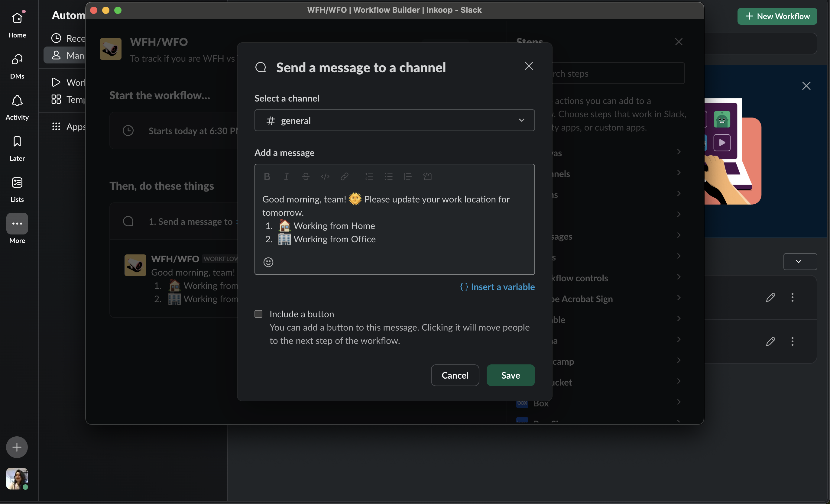Toggle bold formatting in the message editor
Image resolution: width=830 pixels, height=504 pixels.
pos(267,176)
